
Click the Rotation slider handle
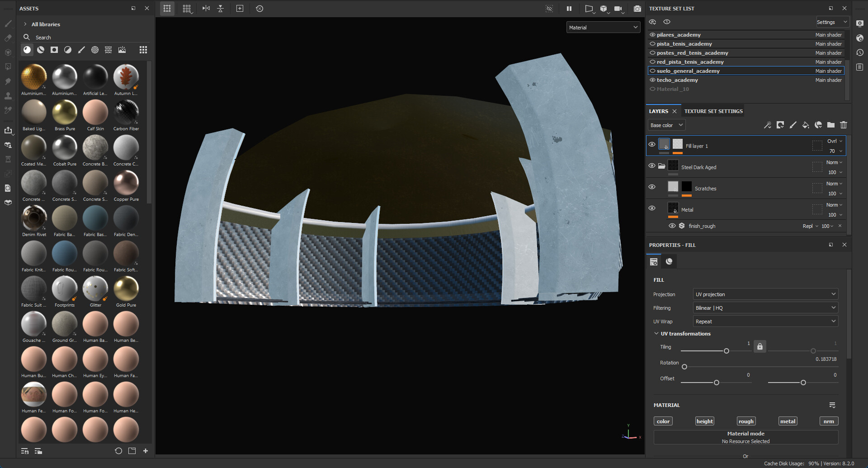tap(684, 367)
